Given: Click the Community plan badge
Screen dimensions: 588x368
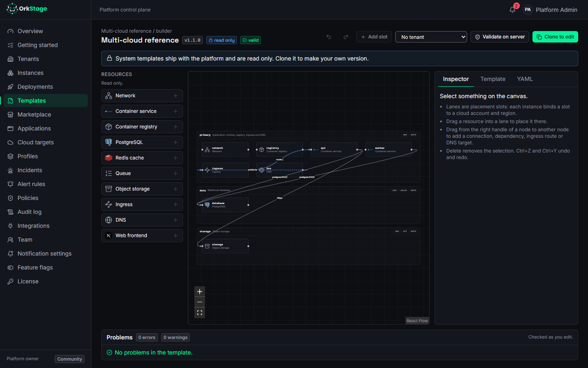Looking at the screenshot, I should (x=70, y=359).
